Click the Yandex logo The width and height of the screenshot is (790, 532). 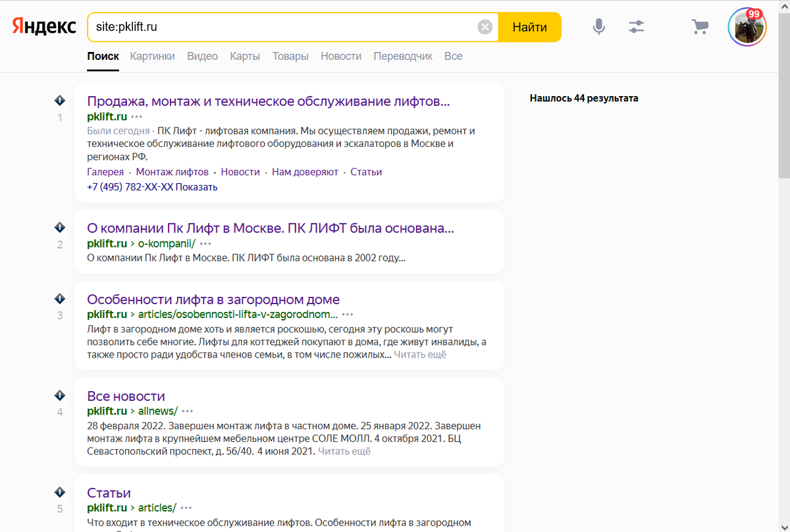(x=44, y=26)
